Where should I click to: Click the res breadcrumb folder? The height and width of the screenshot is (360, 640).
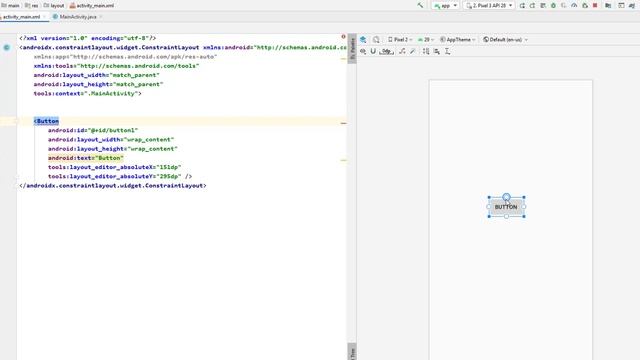click(31, 6)
